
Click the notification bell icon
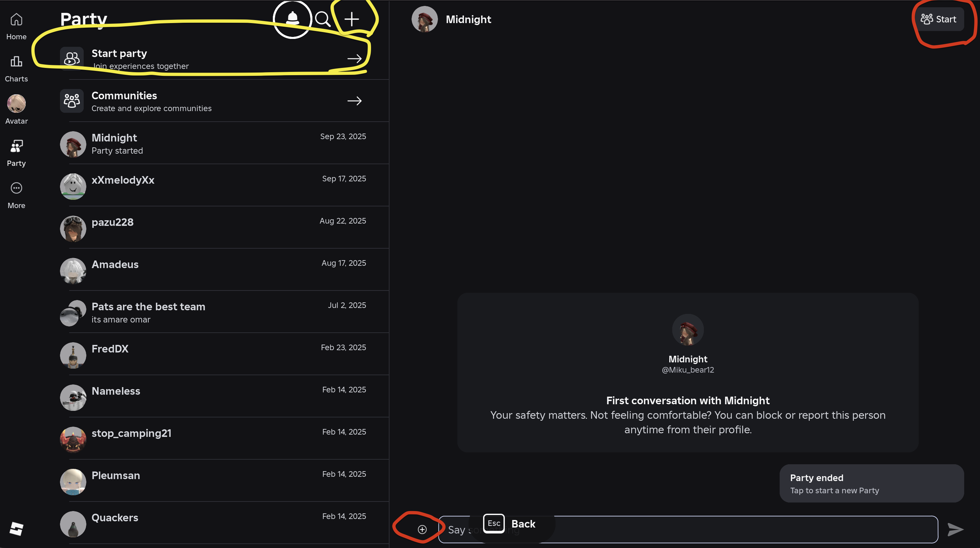(292, 19)
